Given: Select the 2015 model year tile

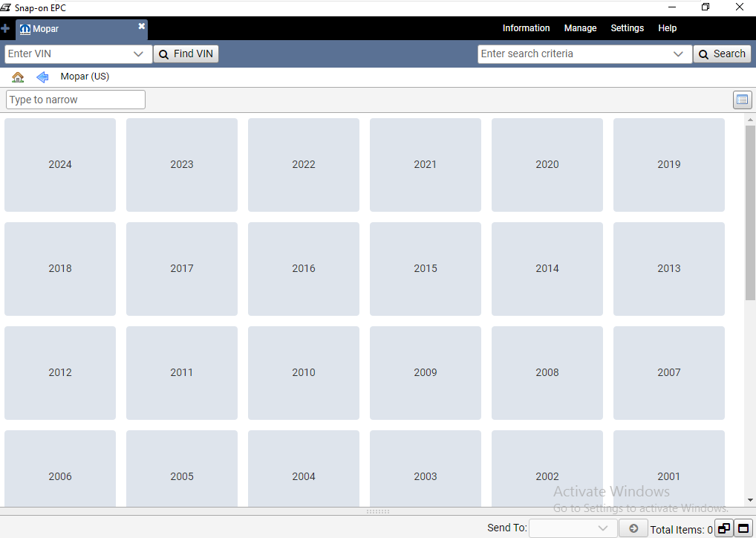Looking at the screenshot, I should coord(426,269).
